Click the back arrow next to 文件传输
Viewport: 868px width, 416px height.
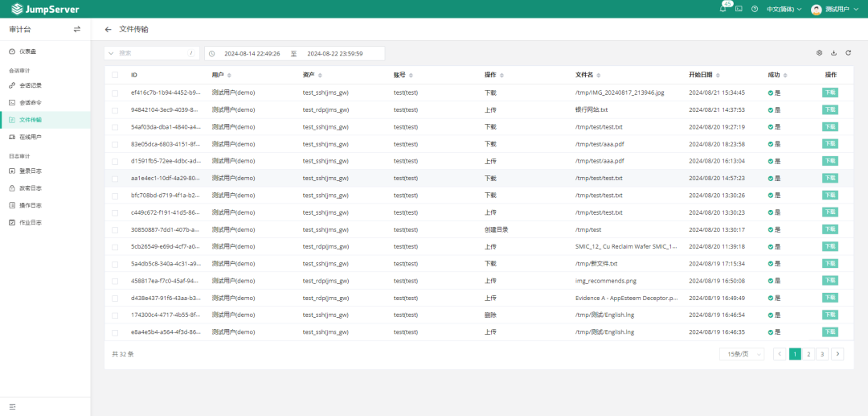[x=108, y=29]
